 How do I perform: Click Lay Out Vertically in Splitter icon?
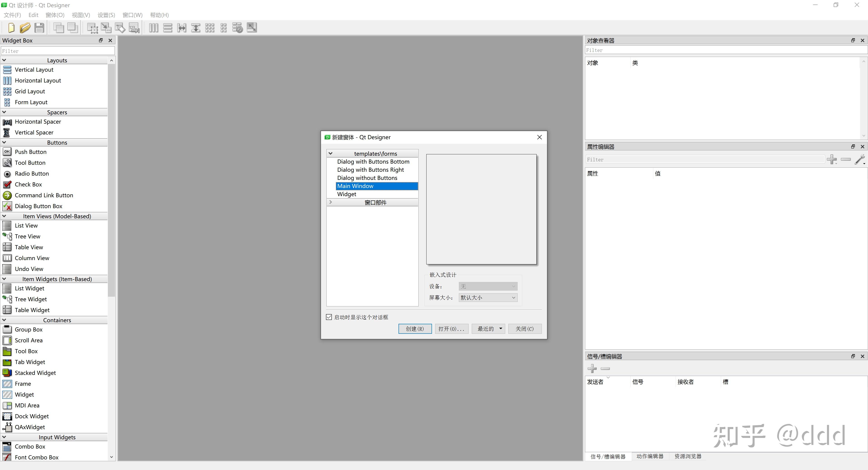click(196, 28)
